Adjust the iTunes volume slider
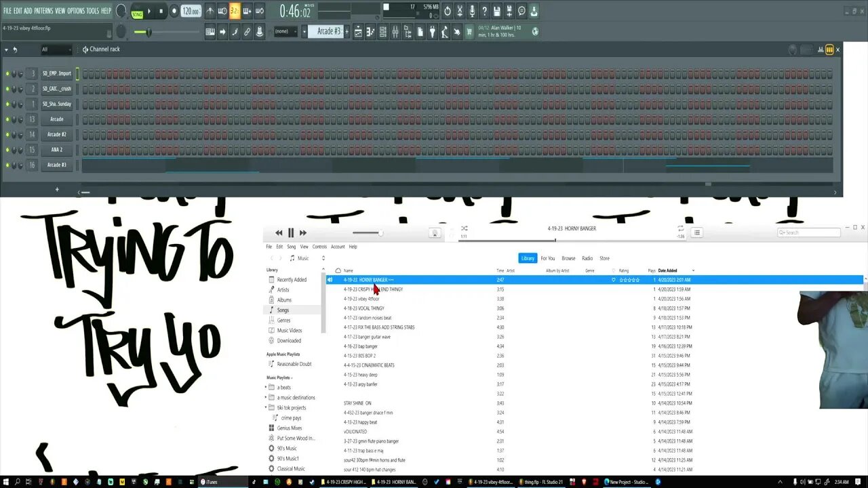 click(x=368, y=232)
